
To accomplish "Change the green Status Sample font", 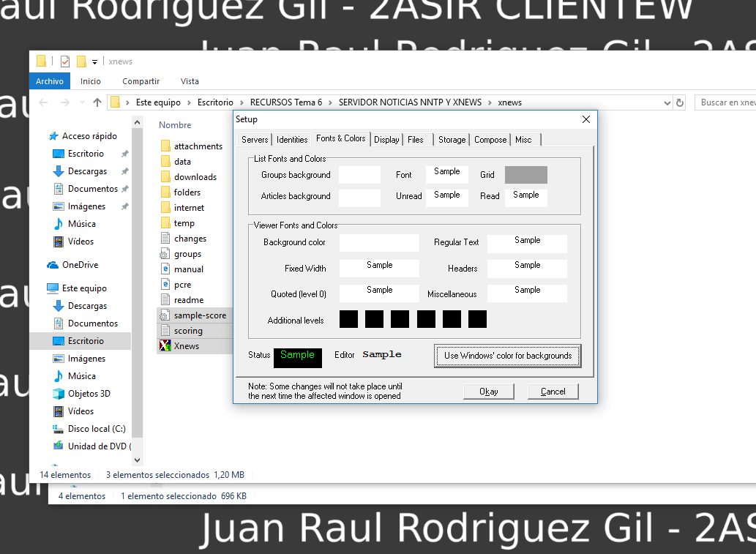I will point(297,358).
